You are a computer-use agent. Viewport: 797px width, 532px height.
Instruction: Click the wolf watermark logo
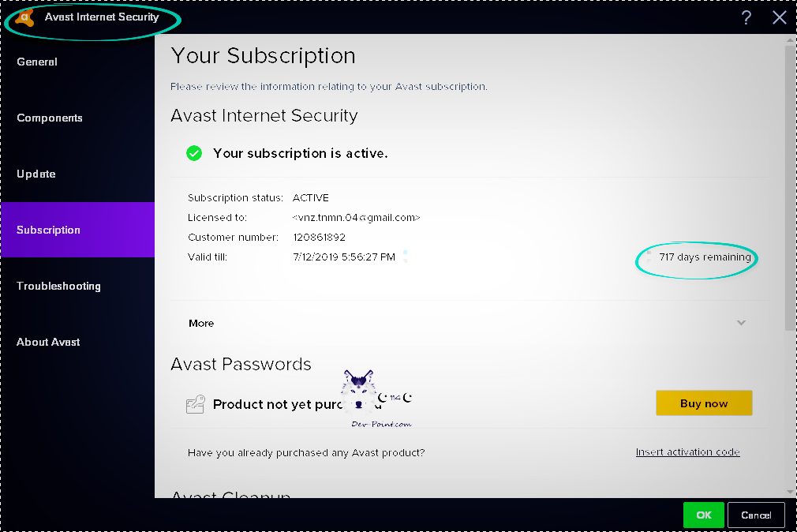click(x=359, y=392)
